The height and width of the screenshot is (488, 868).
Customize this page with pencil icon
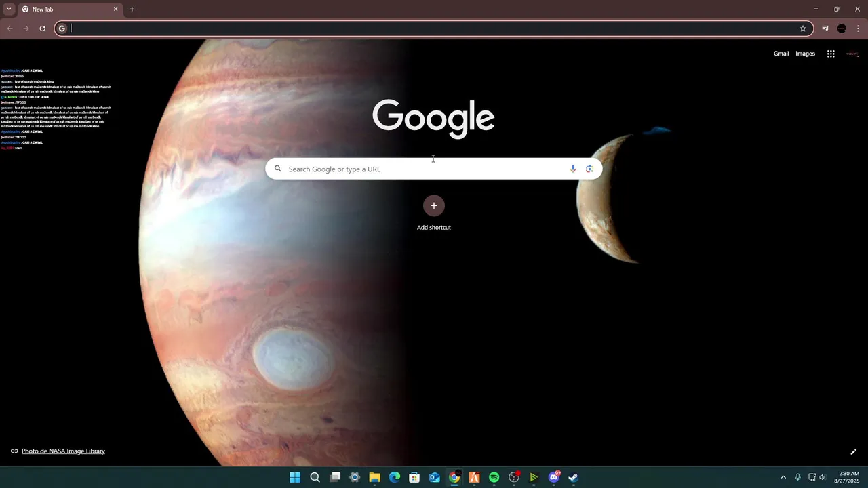coord(853,452)
